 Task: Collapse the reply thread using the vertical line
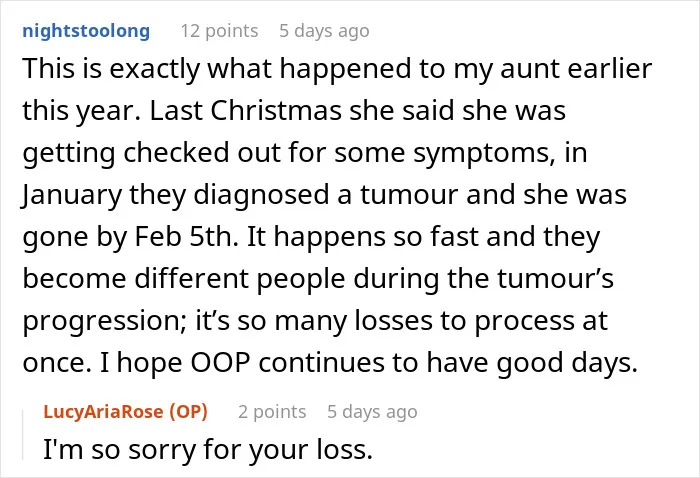23,435
